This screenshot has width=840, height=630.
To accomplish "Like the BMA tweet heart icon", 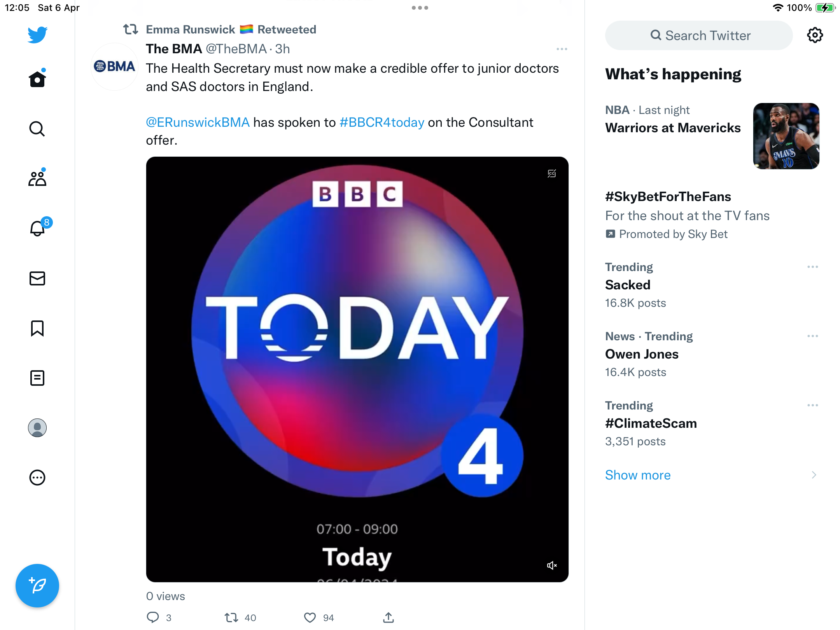I will (x=310, y=618).
